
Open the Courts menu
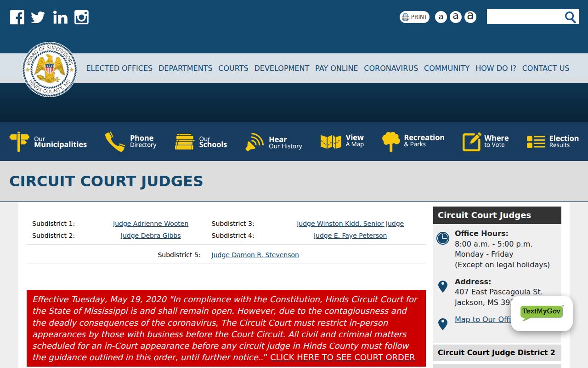click(233, 68)
